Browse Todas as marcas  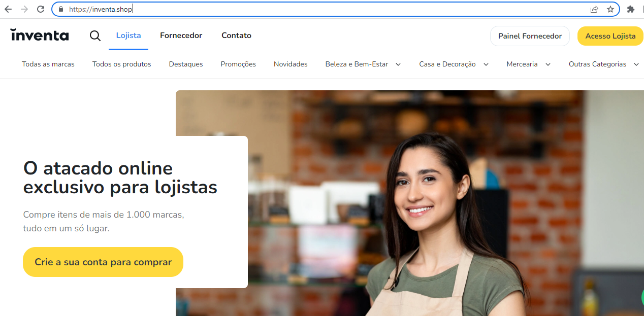(x=48, y=64)
